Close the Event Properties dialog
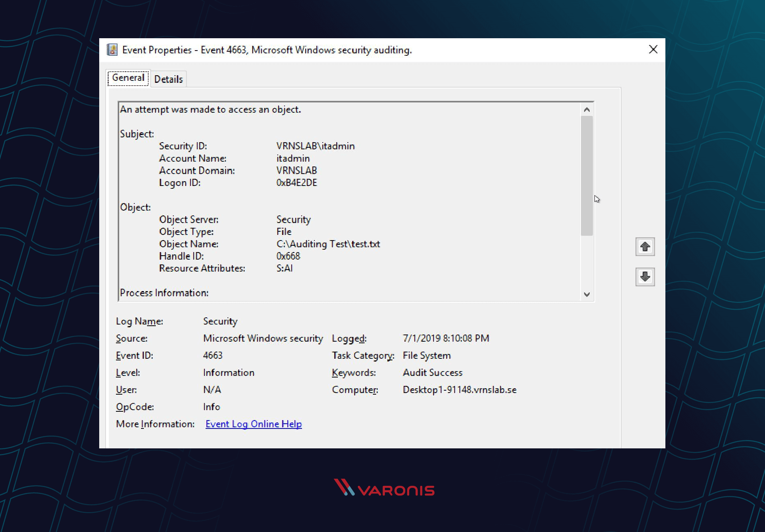This screenshot has height=532, width=765. click(x=653, y=49)
